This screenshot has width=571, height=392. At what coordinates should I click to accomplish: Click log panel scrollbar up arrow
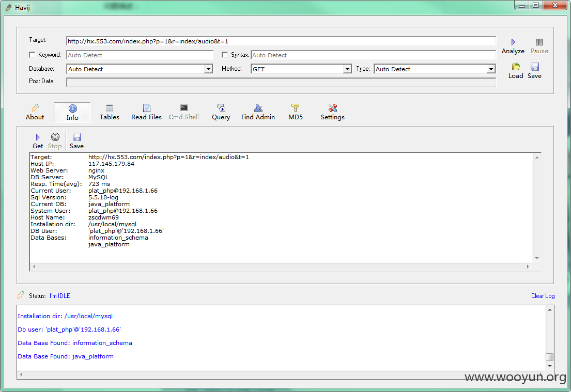coord(549,310)
